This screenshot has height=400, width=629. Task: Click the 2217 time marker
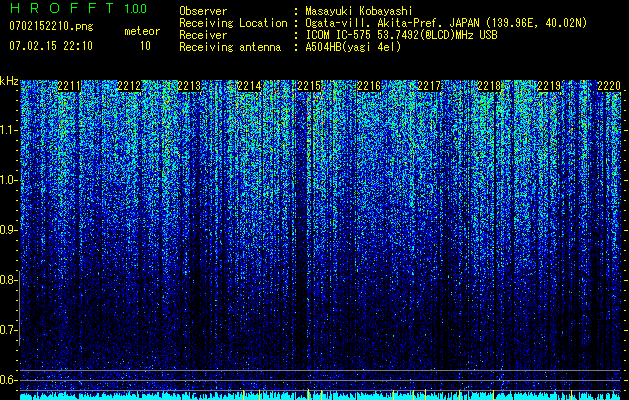[429, 86]
